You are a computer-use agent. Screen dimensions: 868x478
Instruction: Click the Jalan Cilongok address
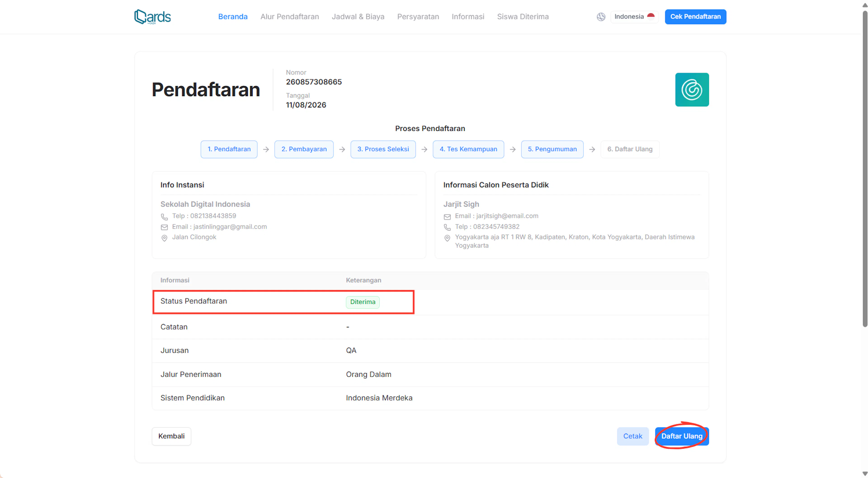194,237
